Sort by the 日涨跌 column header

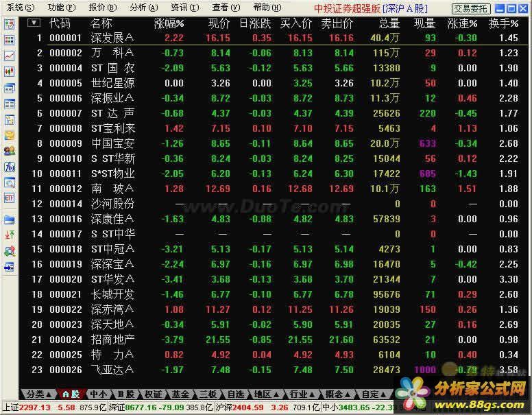pos(255,23)
